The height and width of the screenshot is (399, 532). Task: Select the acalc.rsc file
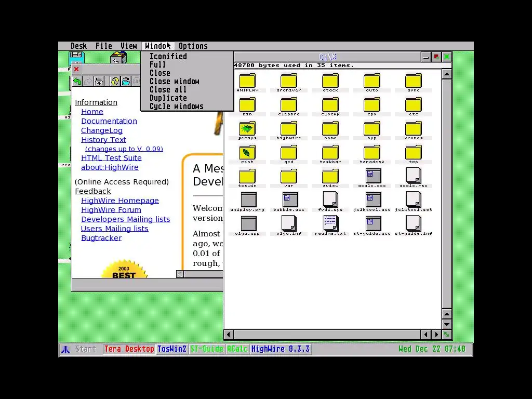413,178
